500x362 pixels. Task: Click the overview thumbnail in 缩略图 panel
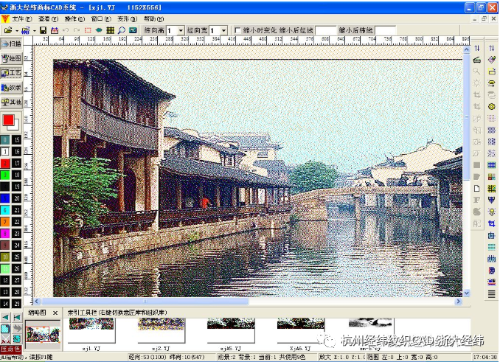(x=43, y=335)
